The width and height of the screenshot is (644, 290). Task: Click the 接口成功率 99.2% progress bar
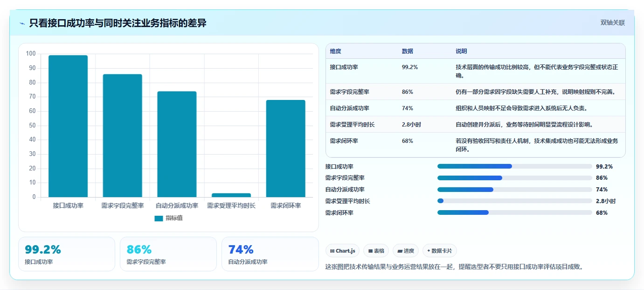point(514,166)
